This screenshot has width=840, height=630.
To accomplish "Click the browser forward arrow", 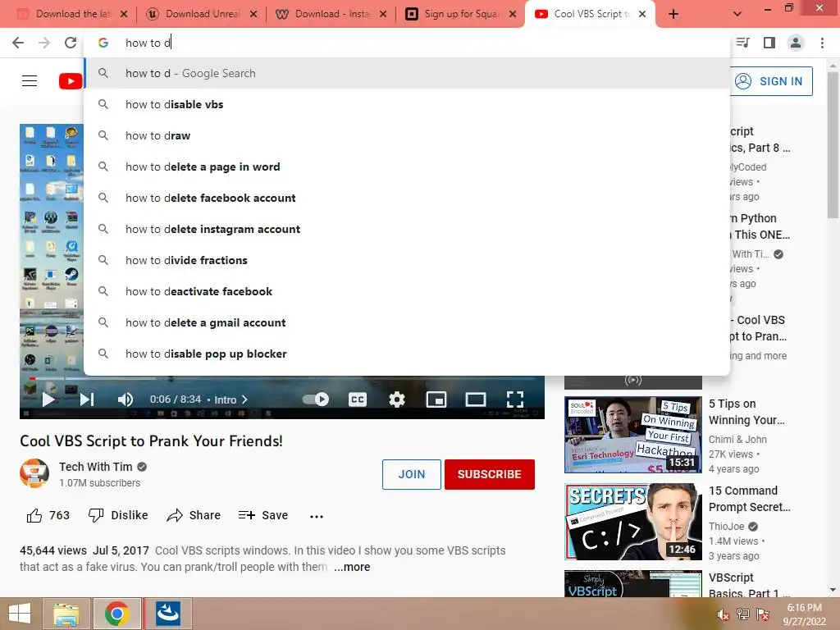I will coord(44,43).
